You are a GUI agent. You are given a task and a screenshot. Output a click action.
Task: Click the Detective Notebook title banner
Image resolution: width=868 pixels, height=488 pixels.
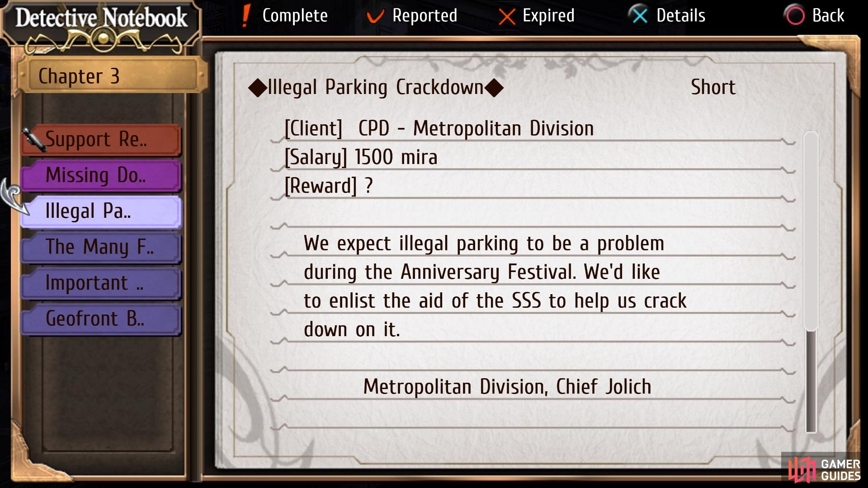point(101,19)
